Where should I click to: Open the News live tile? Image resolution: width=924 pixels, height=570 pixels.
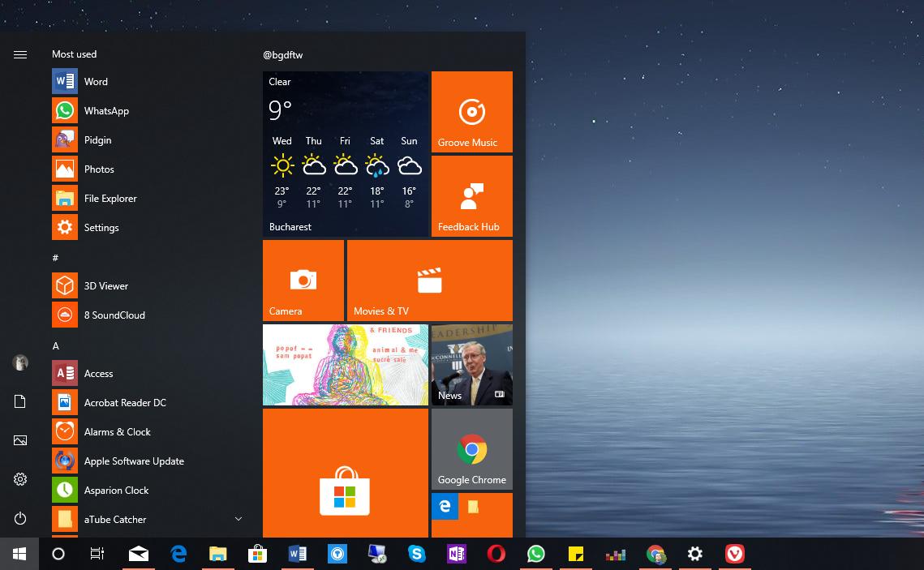[x=472, y=365]
